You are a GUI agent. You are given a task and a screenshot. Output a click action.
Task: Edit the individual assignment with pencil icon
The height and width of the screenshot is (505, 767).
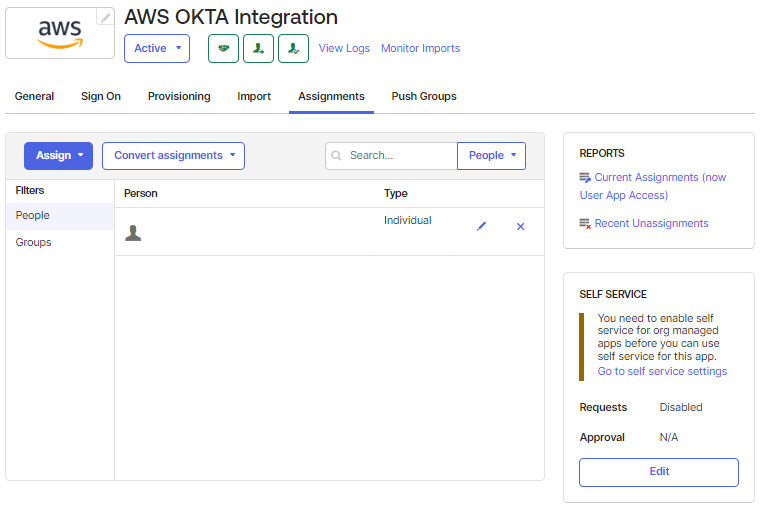pos(482,226)
